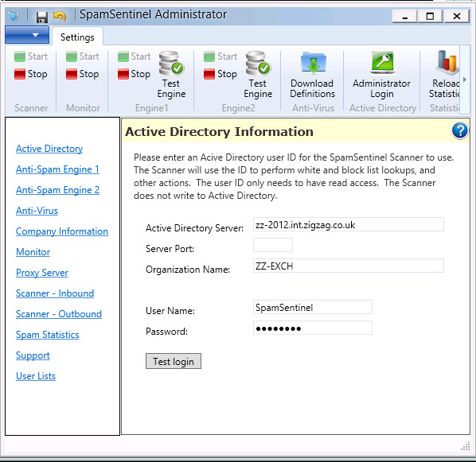This screenshot has height=462, width=476.
Task: Open the blue application menu dropdown
Action: (x=27, y=35)
